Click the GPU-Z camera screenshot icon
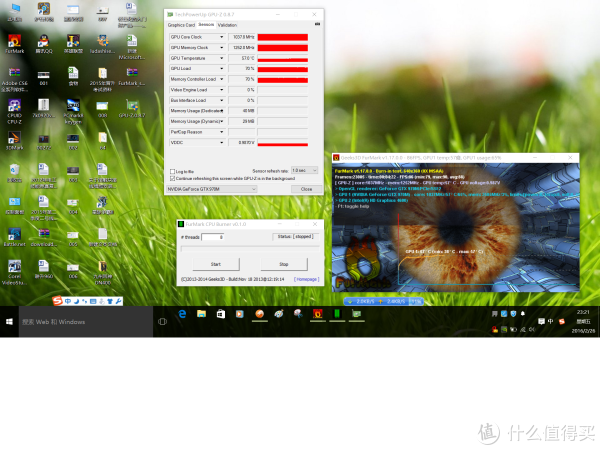The image size is (600, 450). click(x=317, y=24)
